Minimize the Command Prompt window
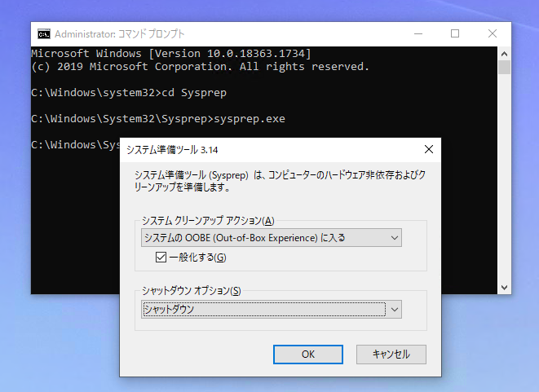 click(418, 33)
